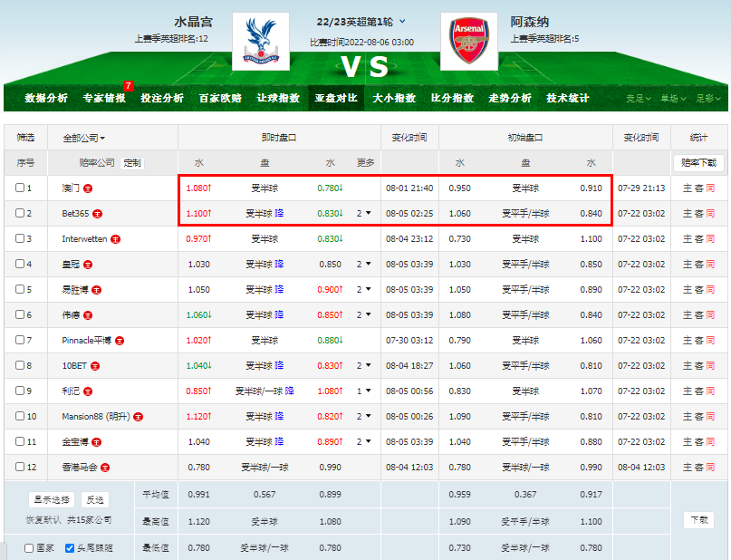The image size is (731, 560).
Task: Click the 亚盘对比 active tab
Action: (336, 98)
